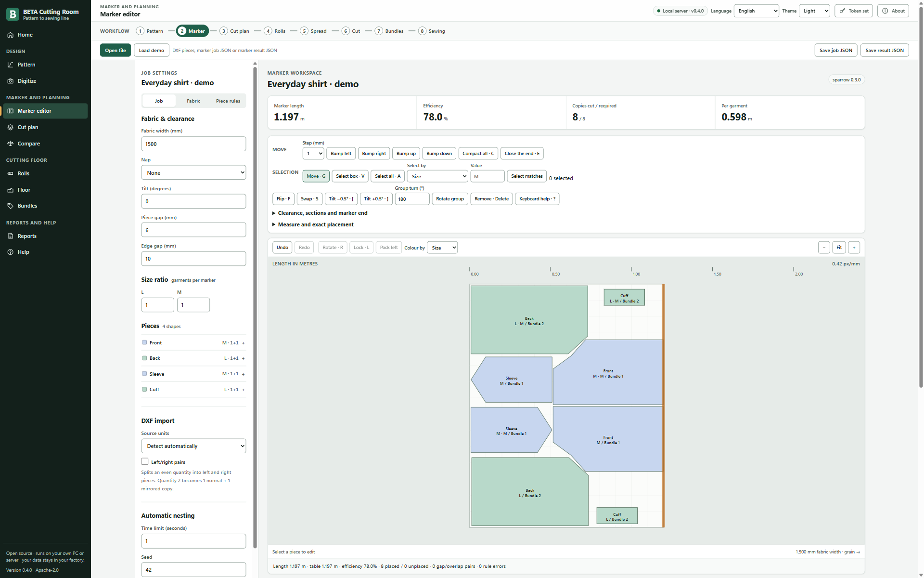Click Save job JSON button
This screenshot has width=924, height=578.
point(836,50)
